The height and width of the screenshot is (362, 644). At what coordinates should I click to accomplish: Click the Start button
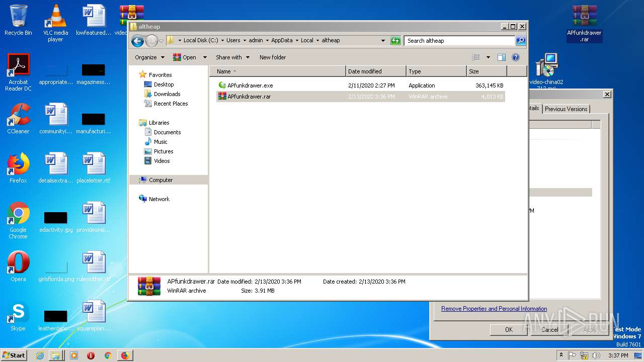[14, 355]
